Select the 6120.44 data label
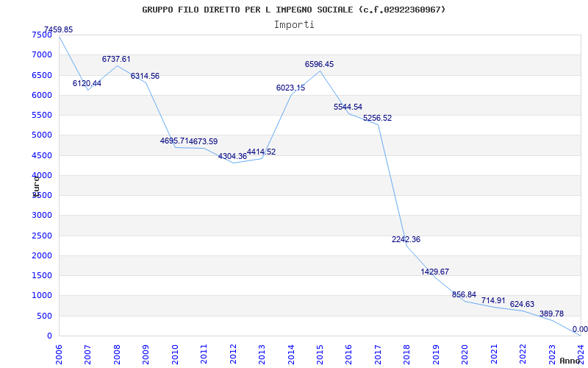Screen dimensions: 588x368 [87, 83]
